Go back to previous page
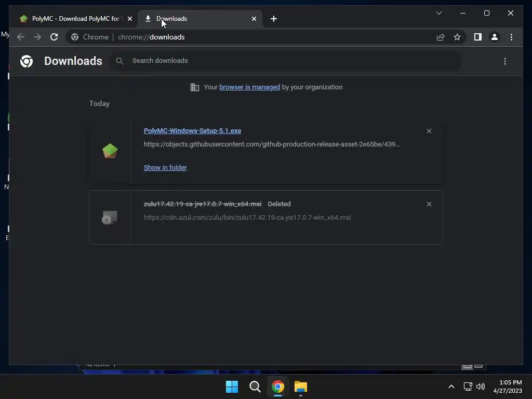The height and width of the screenshot is (399, 532). [x=21, y=37]
